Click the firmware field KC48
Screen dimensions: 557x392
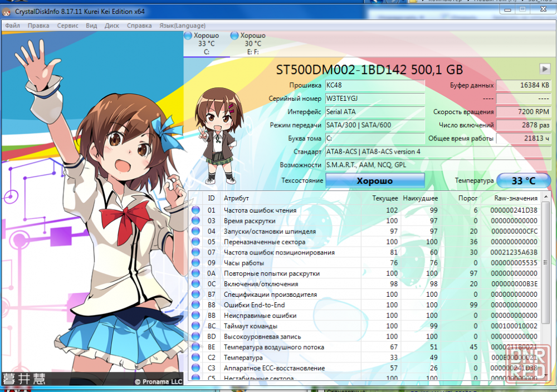click(375, 85)
